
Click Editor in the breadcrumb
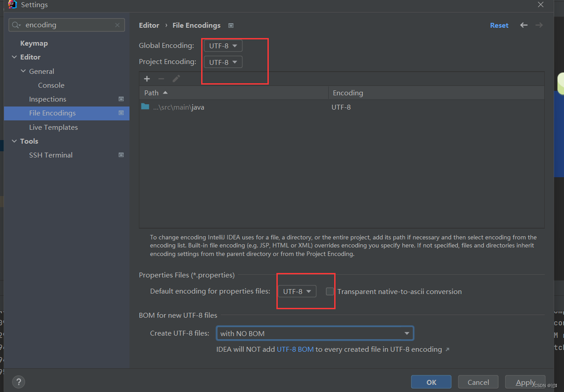(x=149, y=26)
